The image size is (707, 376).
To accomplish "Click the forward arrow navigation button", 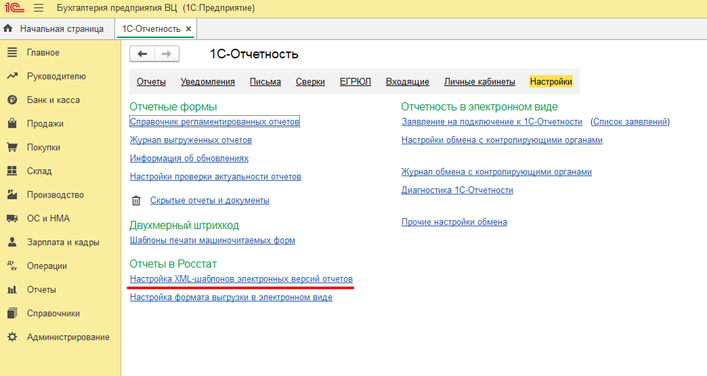I will pyautogui.click(x=167, y=54).
